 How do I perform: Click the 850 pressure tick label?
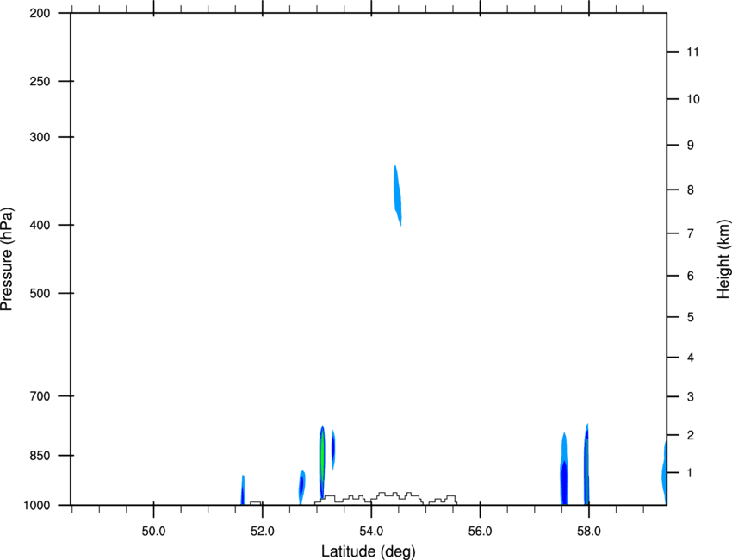(40, 456)
